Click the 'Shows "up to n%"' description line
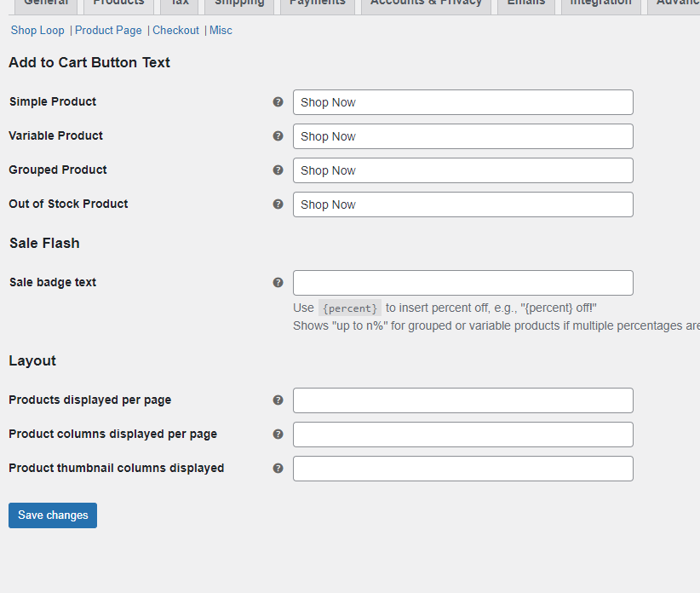Image resolution: width=700 pixels, height=593 pixels. click(496, 326)
